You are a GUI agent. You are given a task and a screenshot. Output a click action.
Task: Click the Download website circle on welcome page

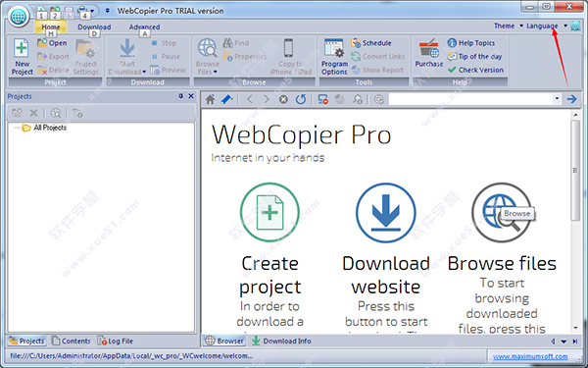385,213
